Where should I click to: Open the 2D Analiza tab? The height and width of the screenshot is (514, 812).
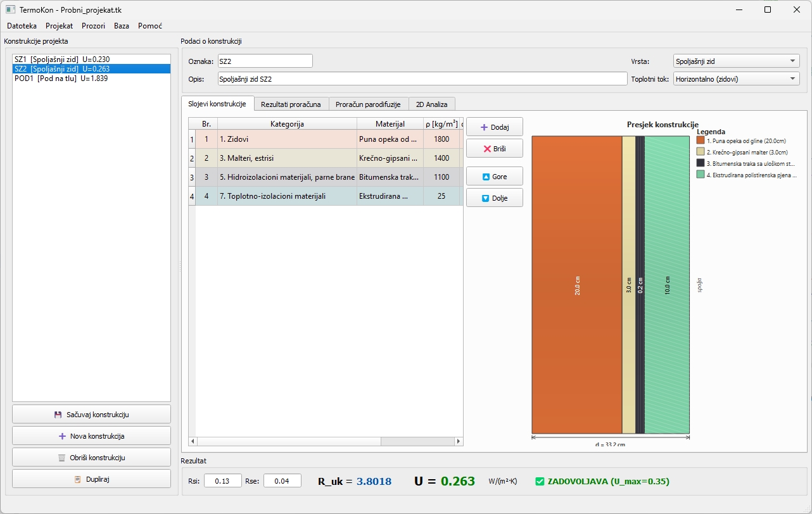click(x=431, y=104)
